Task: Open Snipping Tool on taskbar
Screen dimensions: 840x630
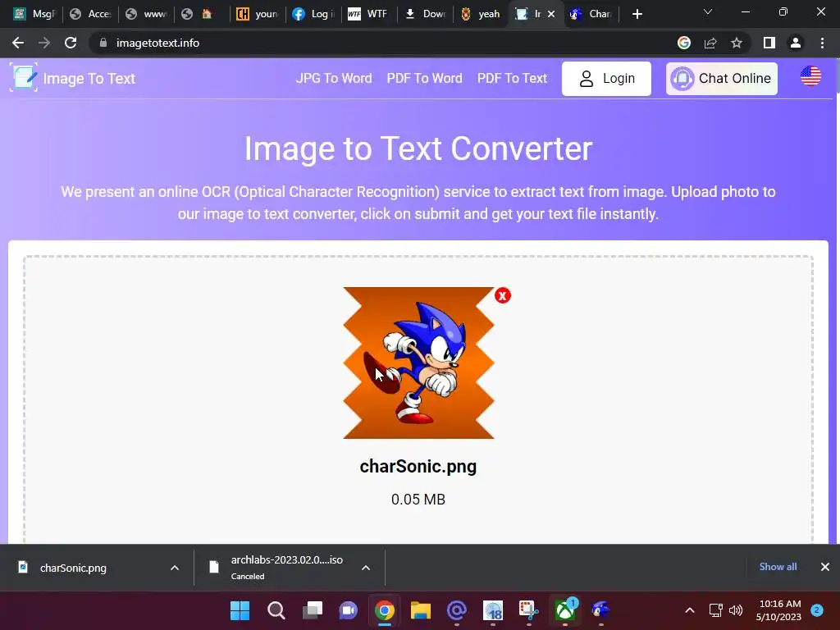Action: tap(529, 610)
